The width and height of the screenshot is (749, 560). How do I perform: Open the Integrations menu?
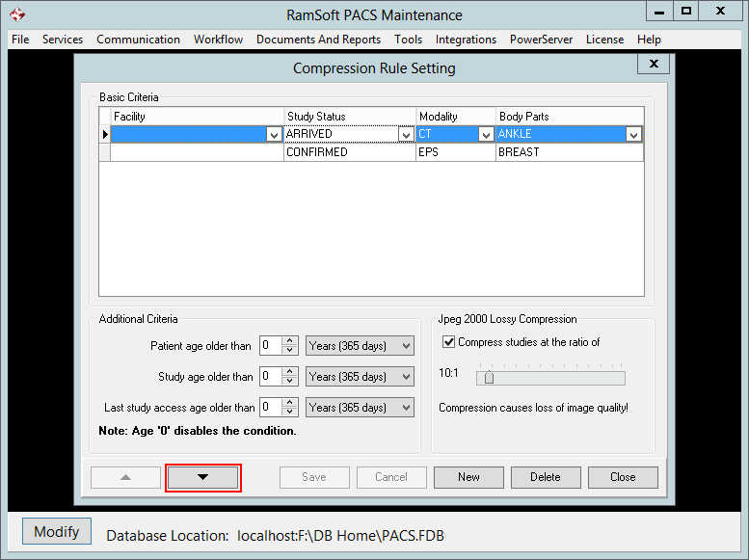click(x=466, y=40)
